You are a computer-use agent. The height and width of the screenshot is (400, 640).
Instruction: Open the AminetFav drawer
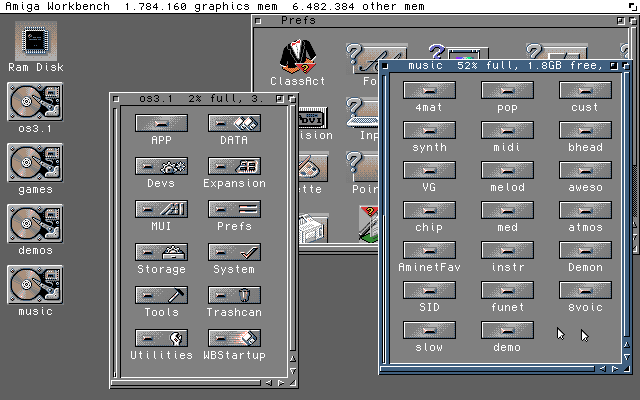[429, 250]
